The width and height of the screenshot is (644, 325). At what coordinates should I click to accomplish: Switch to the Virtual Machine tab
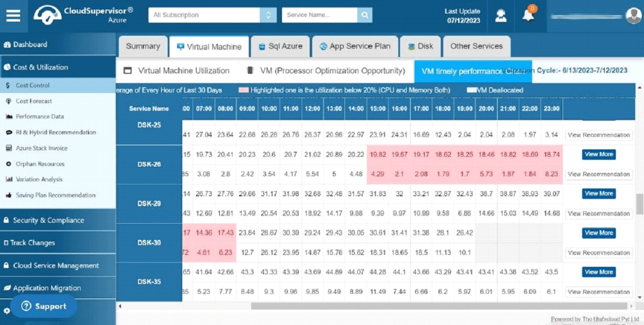point(209,47)
